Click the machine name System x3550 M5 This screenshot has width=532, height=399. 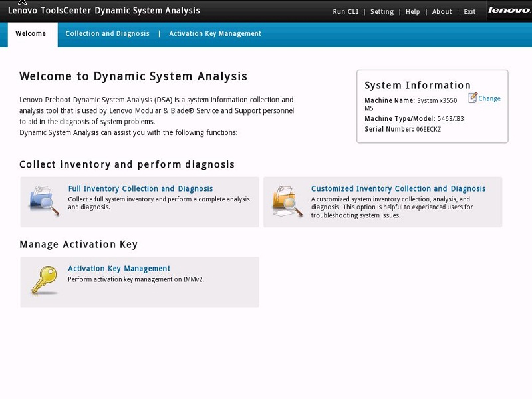click(x=436, y=101)
